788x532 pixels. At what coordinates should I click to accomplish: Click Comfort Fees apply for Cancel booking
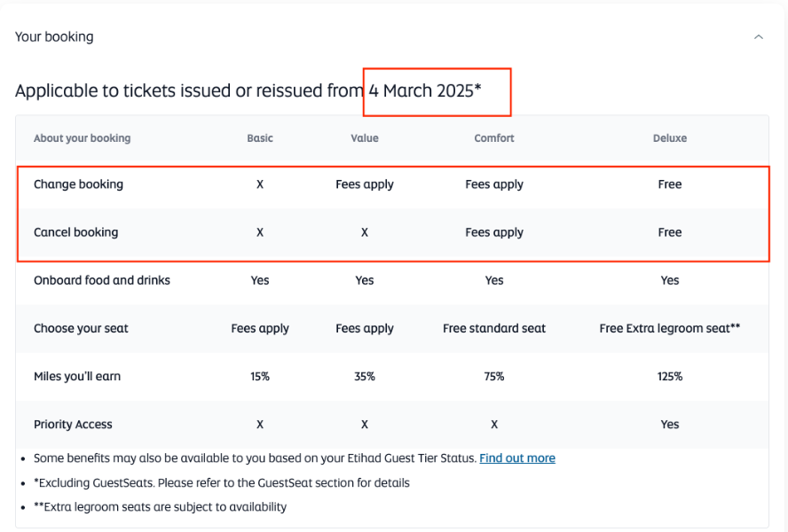click(494, 232)
